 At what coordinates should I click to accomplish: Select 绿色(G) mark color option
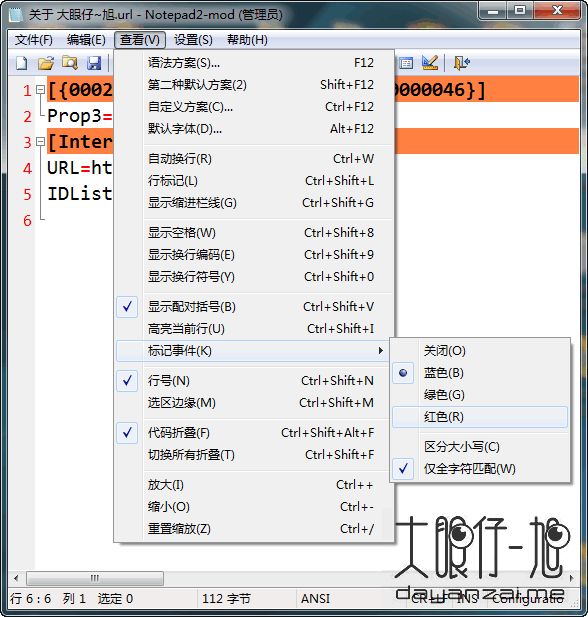(480, 395)
